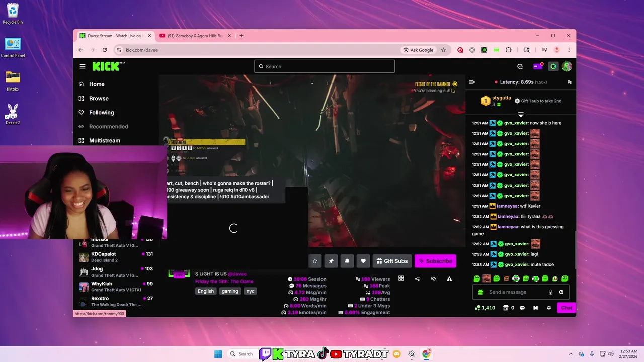Toggle follow with the heart button
Screen dimensions: 644x362
pyautogui.click(x=363, y=261)
